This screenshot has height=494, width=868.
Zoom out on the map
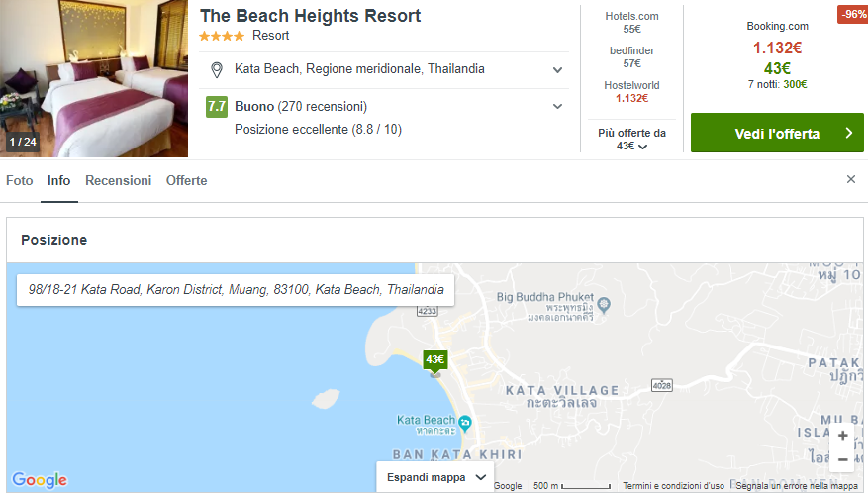[x=842, y=459]
